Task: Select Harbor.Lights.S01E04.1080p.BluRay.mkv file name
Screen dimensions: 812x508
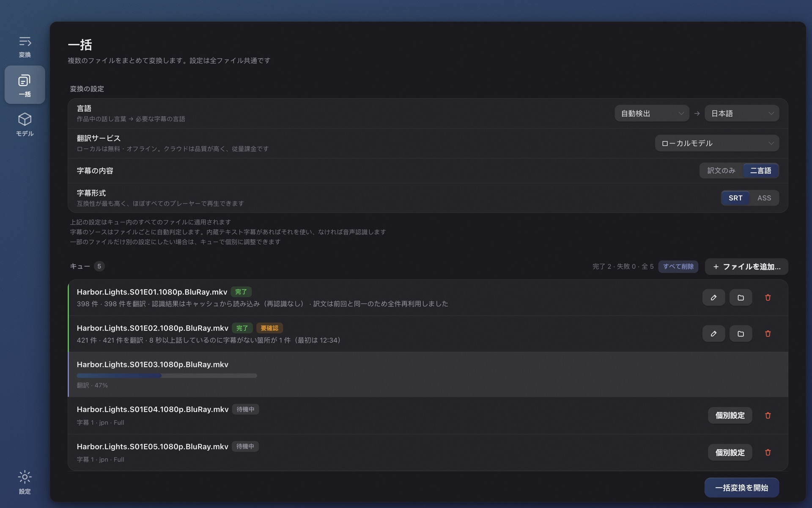Action: [152, 409]
